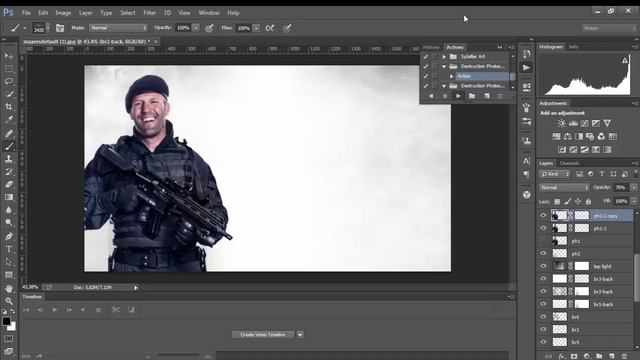Add a Vibrance adjustment
This screenshot has height=360, width=640.
coord(607,123)
